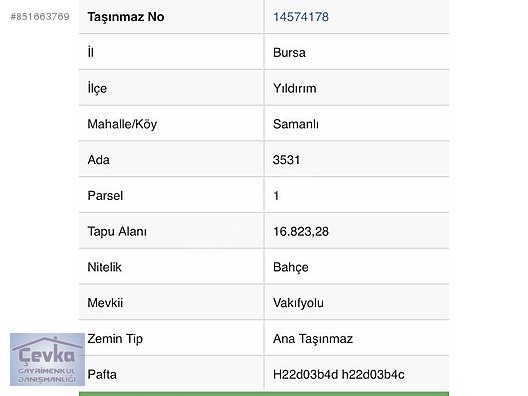528x396 pixels.
Task: Click the İlçe row label
Action: click(x=97, y=88)
